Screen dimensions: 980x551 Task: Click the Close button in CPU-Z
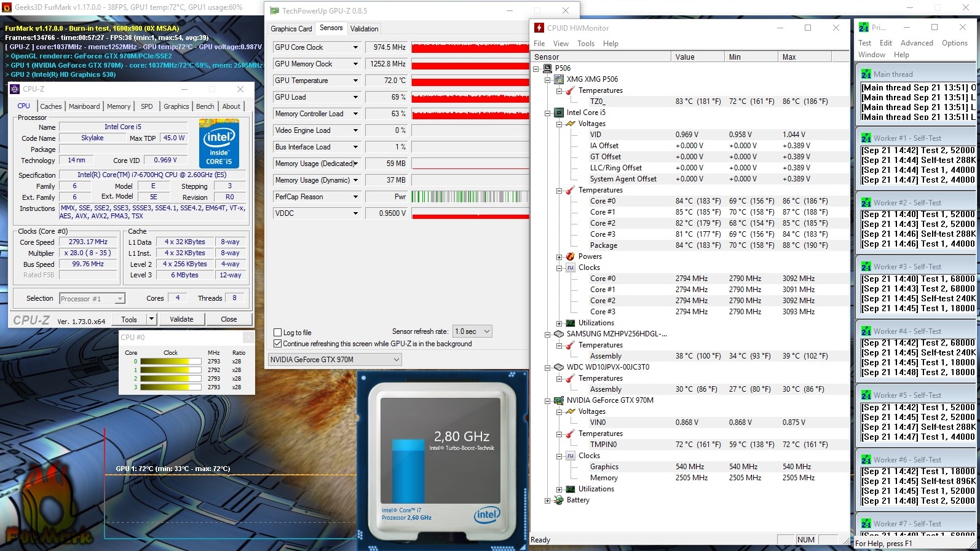click(x=229, y=319)
